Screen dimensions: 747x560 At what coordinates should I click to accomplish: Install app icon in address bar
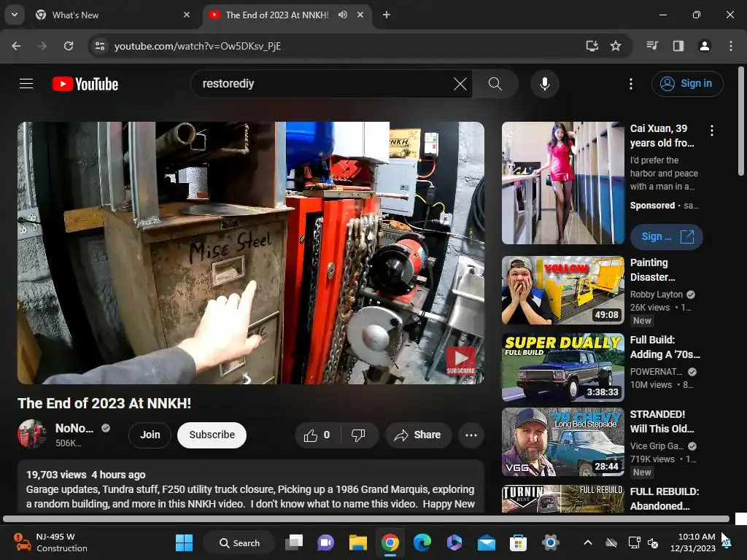click(592, 46)
